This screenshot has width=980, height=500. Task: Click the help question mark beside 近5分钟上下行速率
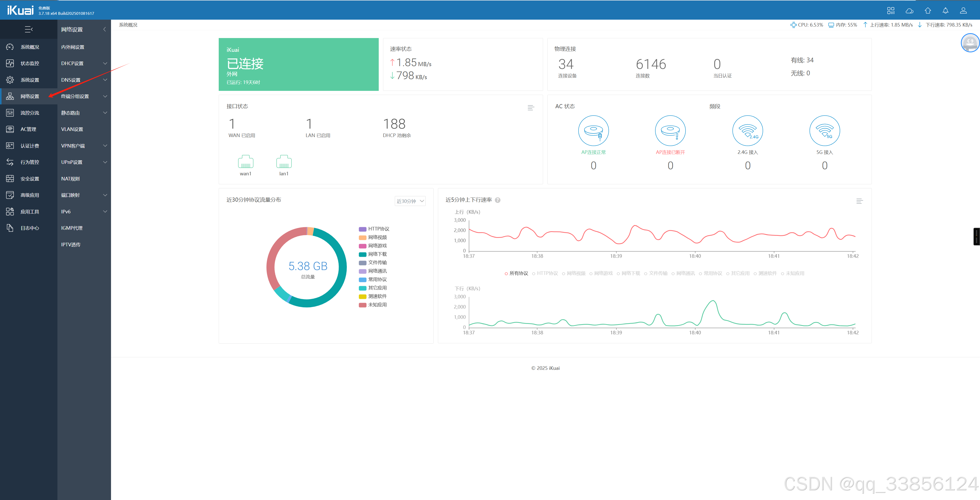pos(497,200)
